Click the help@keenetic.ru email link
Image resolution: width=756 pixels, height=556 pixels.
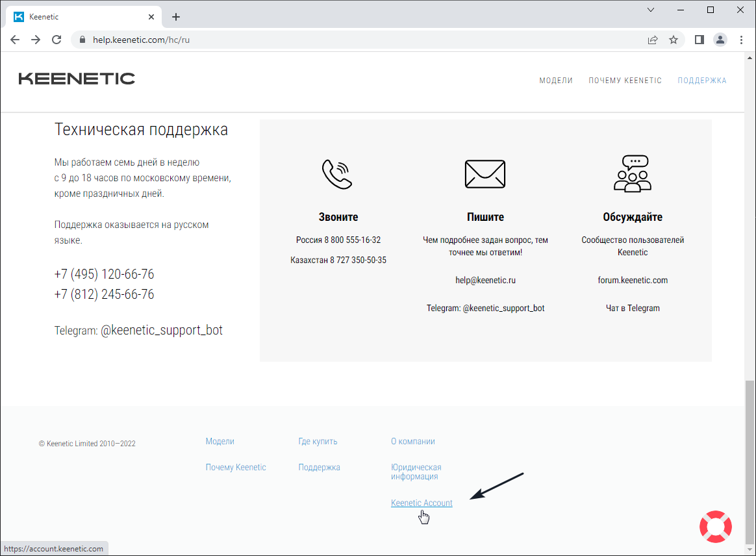[x=486, y=280]
